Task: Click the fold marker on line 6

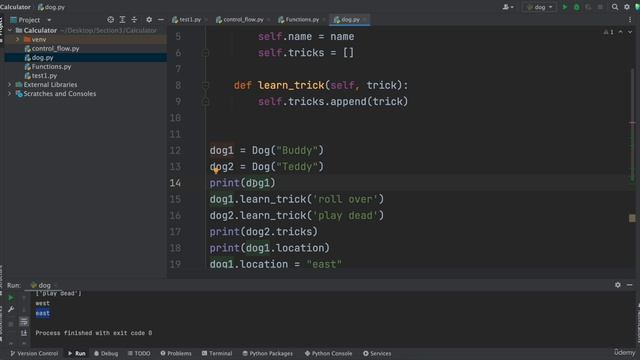Action: [x=205, y=53]
